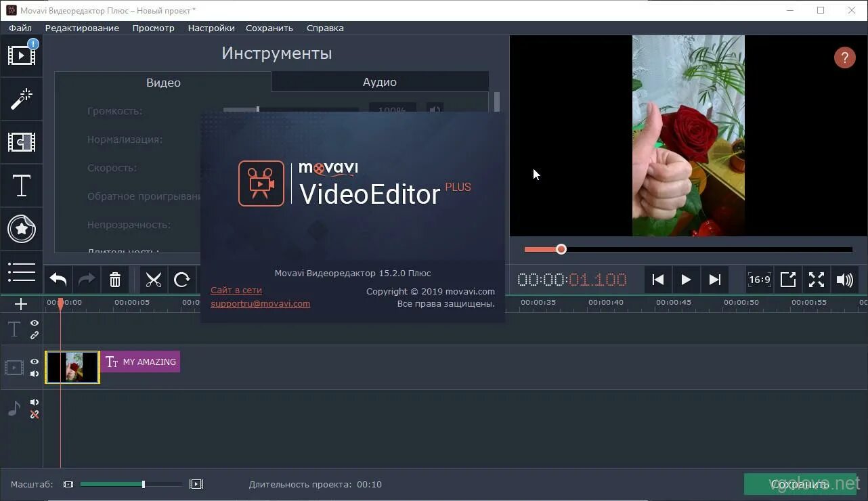This screenshot has width=868, height=501.
Task: Jump to the previous frame
Action: (657, 280)
